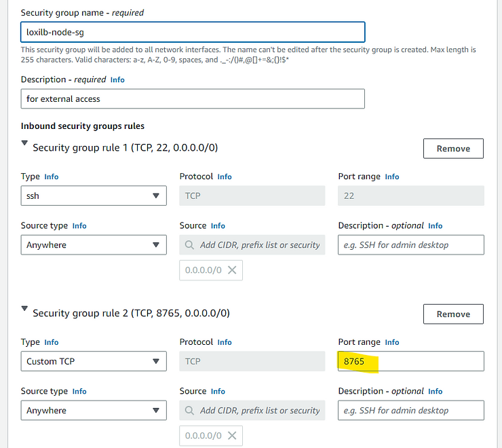Open the Info link beside rule 1 Port range
Screen dimensions: 502x448
[x=392, y=177]
